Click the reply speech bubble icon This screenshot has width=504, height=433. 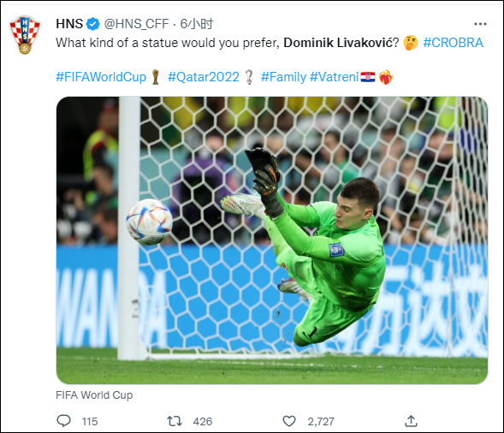63,421
